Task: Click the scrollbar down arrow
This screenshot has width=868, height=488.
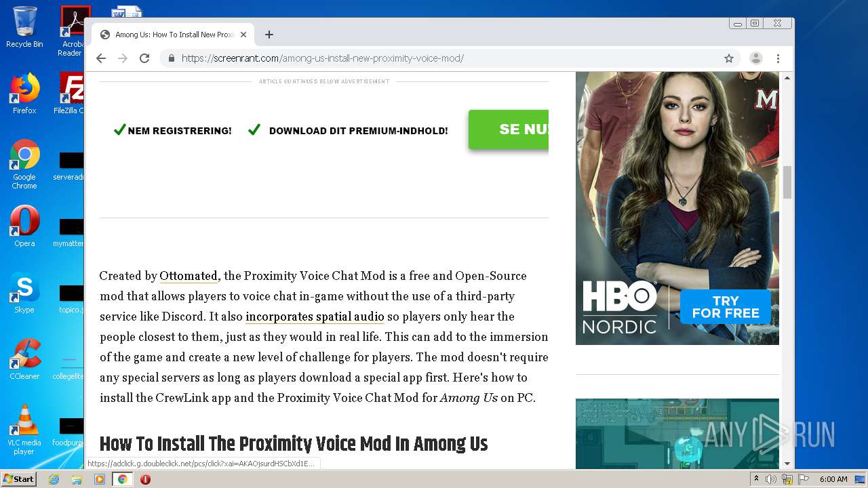Action: (x=787, y=464)
